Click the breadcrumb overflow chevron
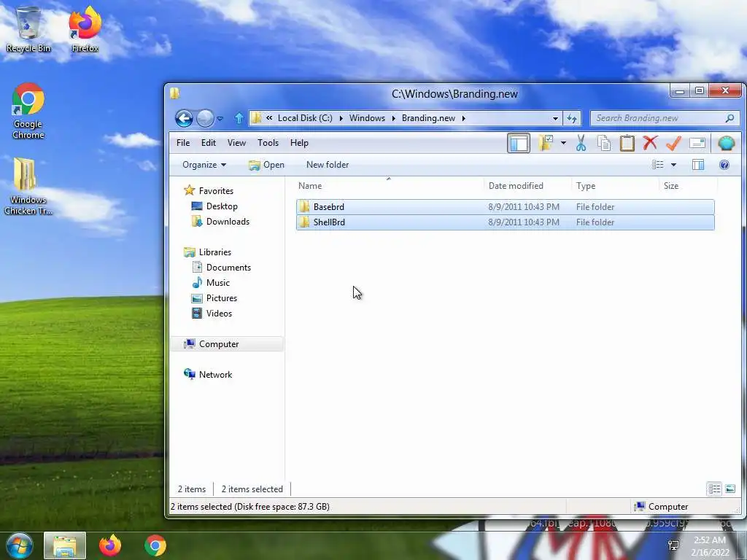 point(269,117)
